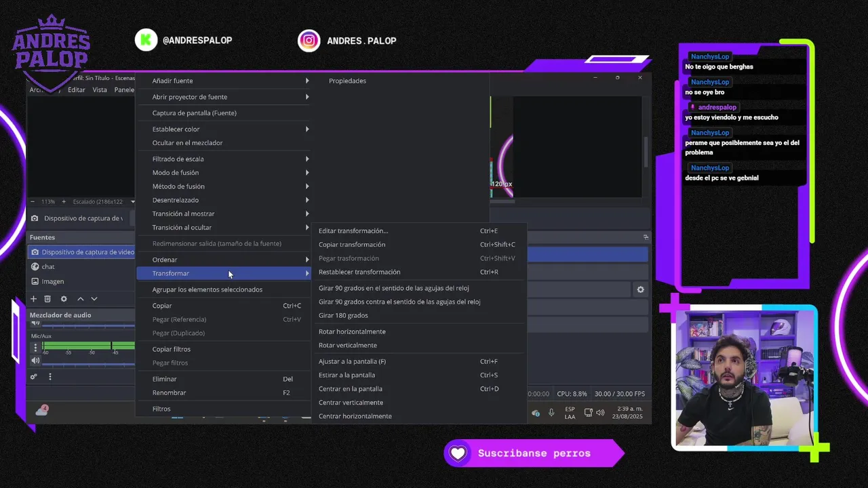Click the cloud sync tray icon
868x488 pixels.
[536, 413]
